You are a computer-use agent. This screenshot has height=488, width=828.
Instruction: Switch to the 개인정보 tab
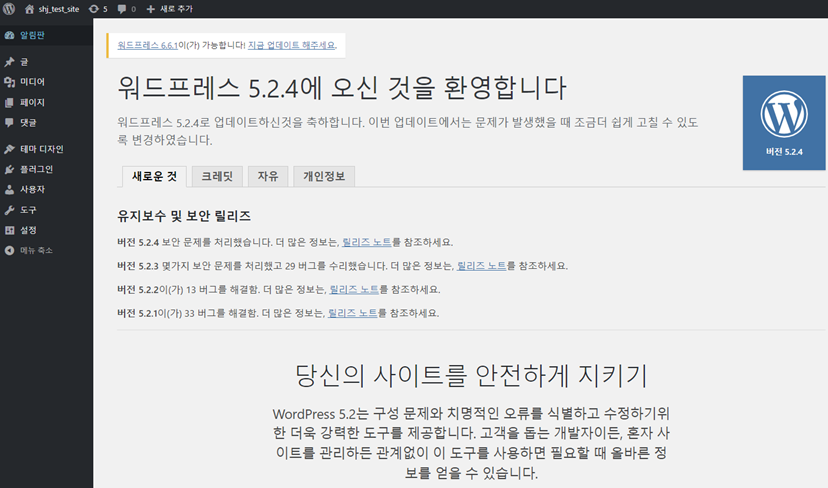click(x=324, y=176)
